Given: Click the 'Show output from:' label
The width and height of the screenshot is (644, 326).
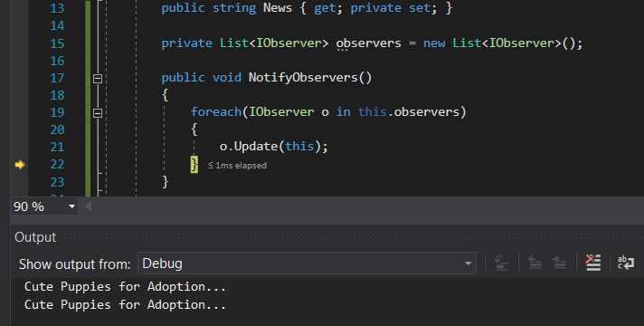Looking at the screenshot, I should 75,264.
